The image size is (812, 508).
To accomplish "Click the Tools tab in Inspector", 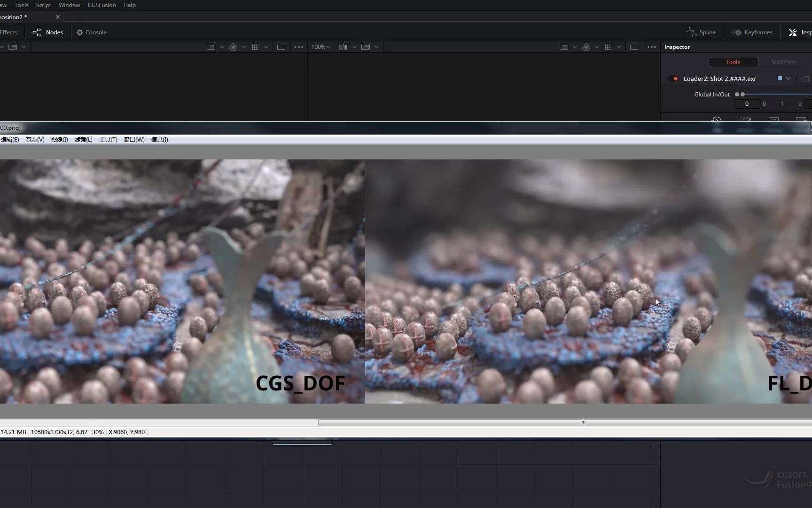I will pyautogui.click(x=733, y=62).
